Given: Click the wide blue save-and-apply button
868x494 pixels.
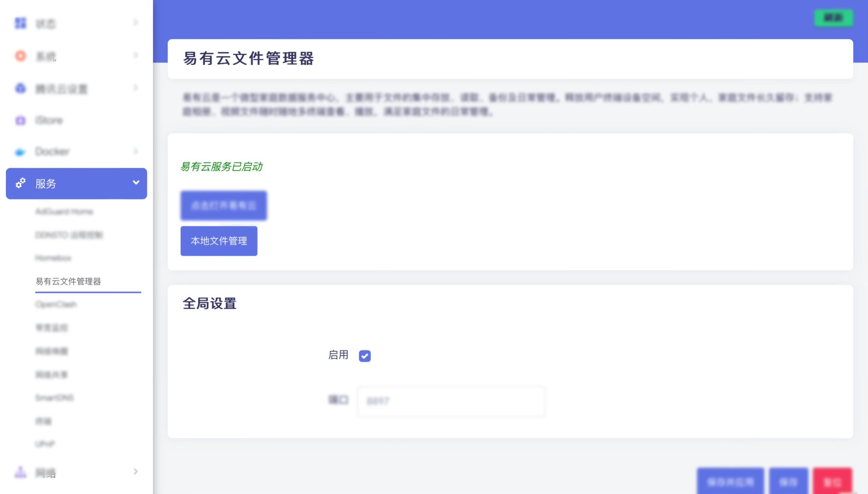Looking at the screenshot, I should 730,481.
